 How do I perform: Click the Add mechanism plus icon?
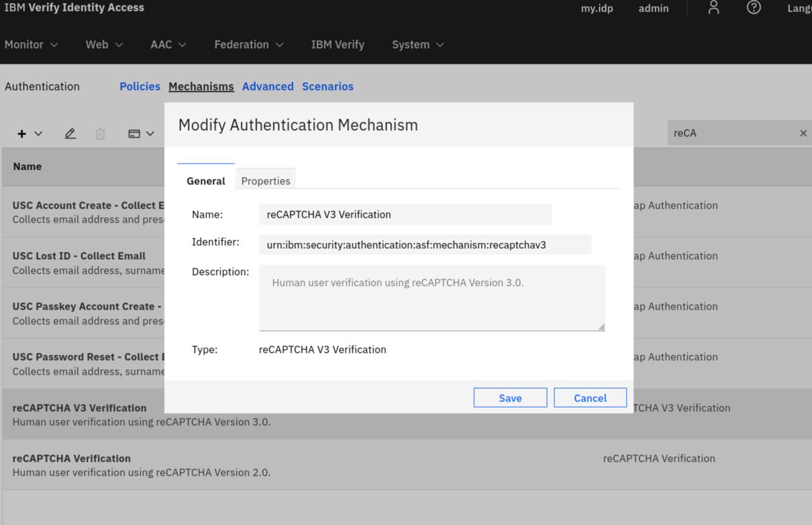point(22,133)
